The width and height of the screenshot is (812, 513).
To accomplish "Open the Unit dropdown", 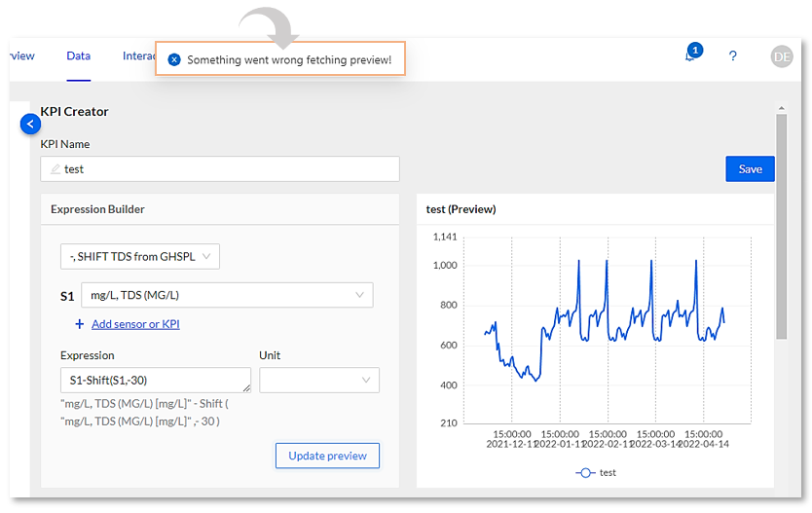I will pos(319,380).
